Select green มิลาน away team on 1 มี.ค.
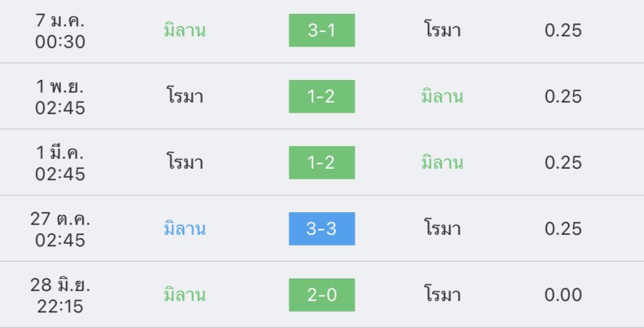644x328 pixels. 442,162
